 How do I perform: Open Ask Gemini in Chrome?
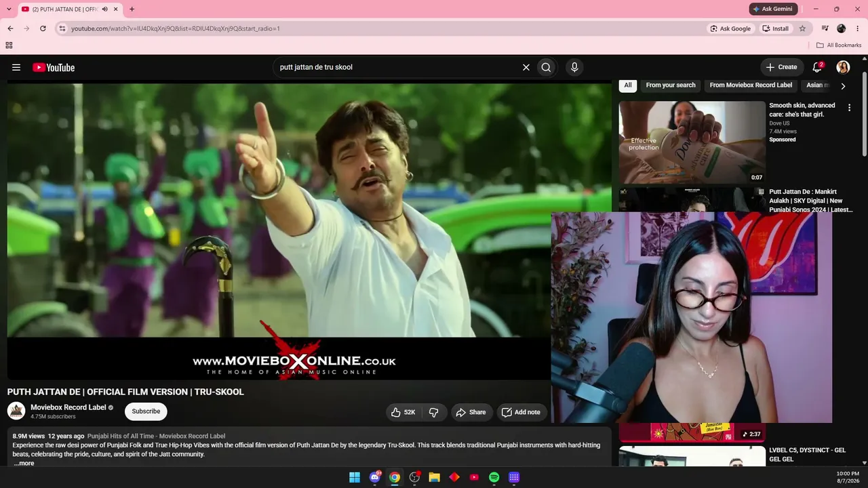click(773, 9)
